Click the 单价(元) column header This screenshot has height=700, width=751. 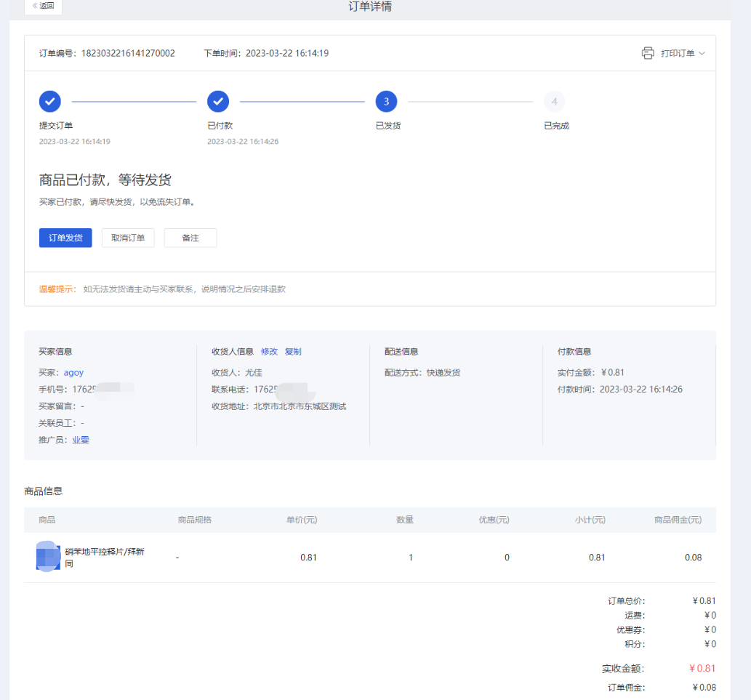pyautogui.click(x=302, y=520)
